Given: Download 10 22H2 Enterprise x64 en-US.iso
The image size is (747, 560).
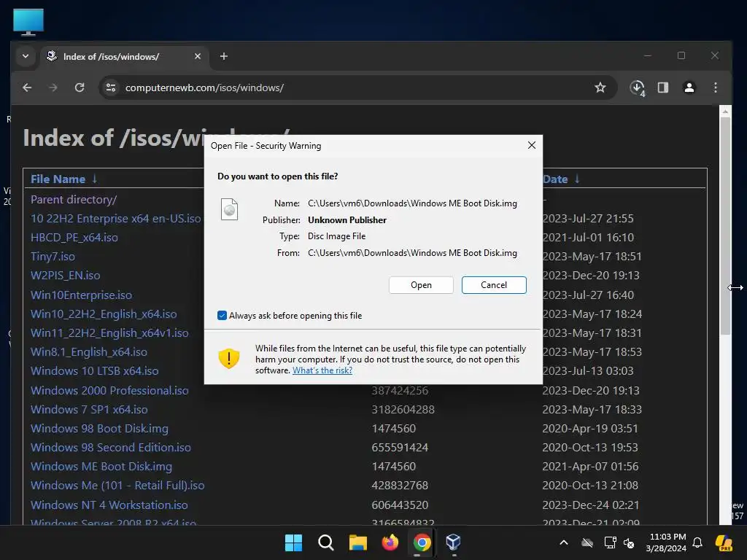Looking at the screenshot, I should (116, 219).
